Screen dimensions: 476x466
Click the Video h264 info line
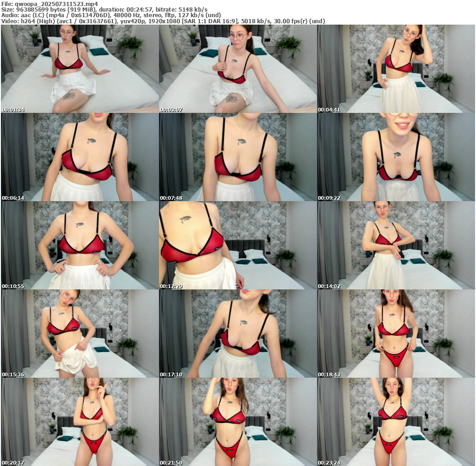(x=163, y=21)
